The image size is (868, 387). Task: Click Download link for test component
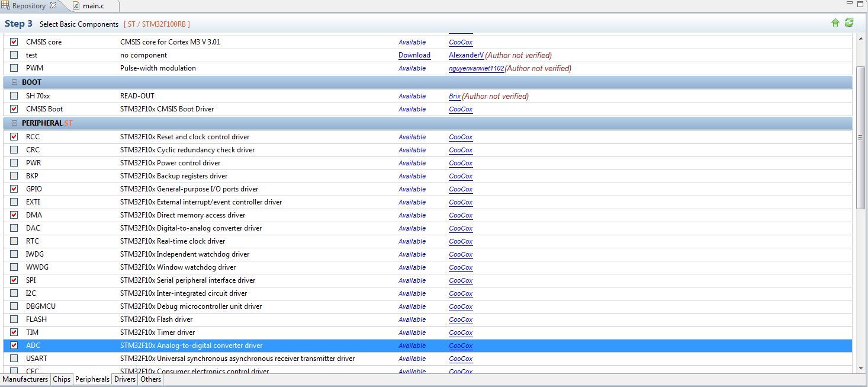(x=414, y=55)
